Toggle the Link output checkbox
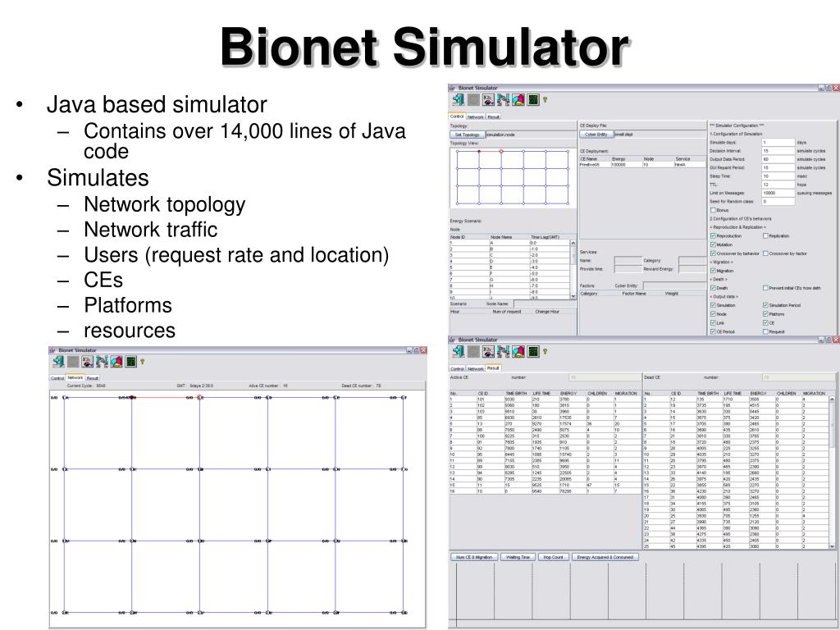 point(713,323)
